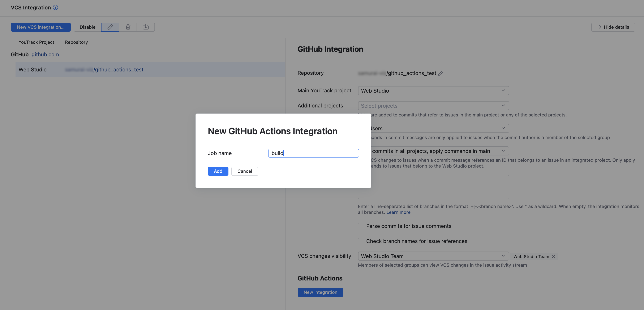The image size is (644, 310).
Task: Click the import download toolbar icon
Action: click(146, 27)
